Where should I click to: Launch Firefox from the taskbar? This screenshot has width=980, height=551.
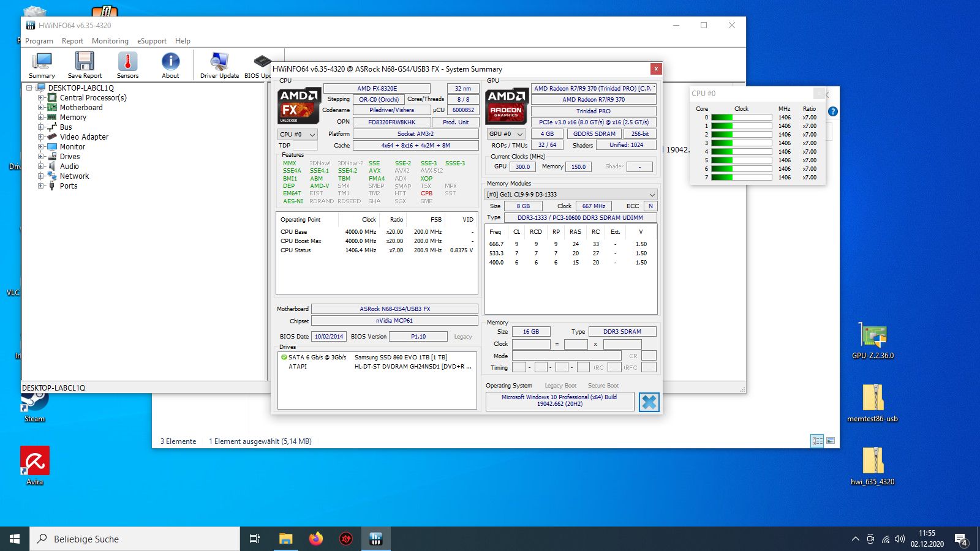(x=315, y=539)
